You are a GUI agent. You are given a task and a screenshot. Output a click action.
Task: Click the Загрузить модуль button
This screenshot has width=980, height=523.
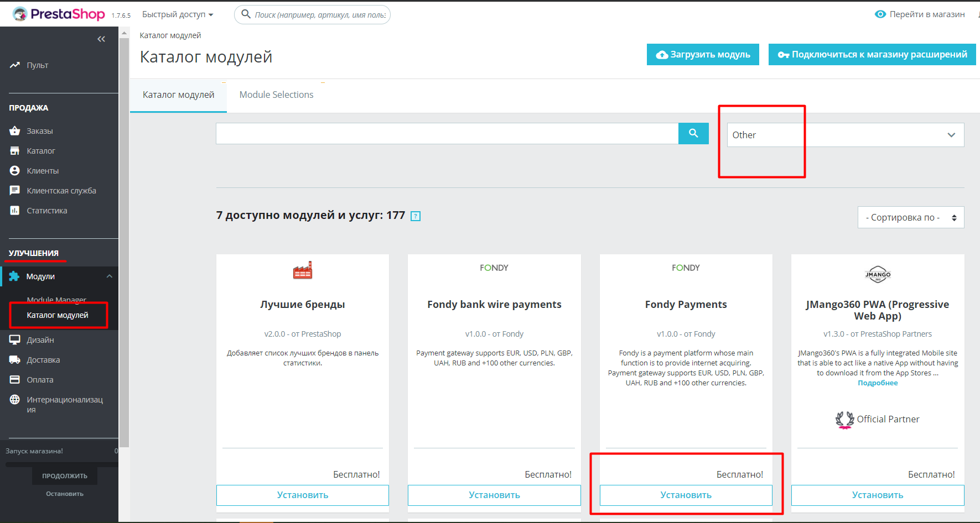tap(703, 54)
